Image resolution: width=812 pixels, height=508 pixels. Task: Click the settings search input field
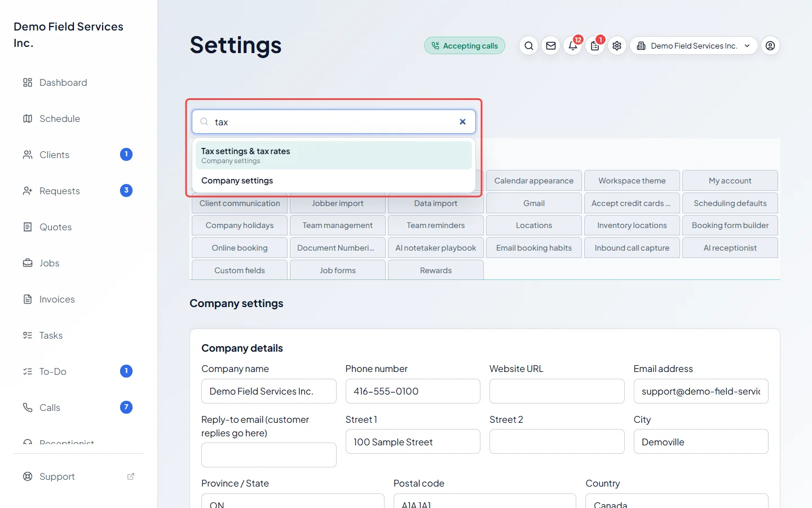[333, 122]
